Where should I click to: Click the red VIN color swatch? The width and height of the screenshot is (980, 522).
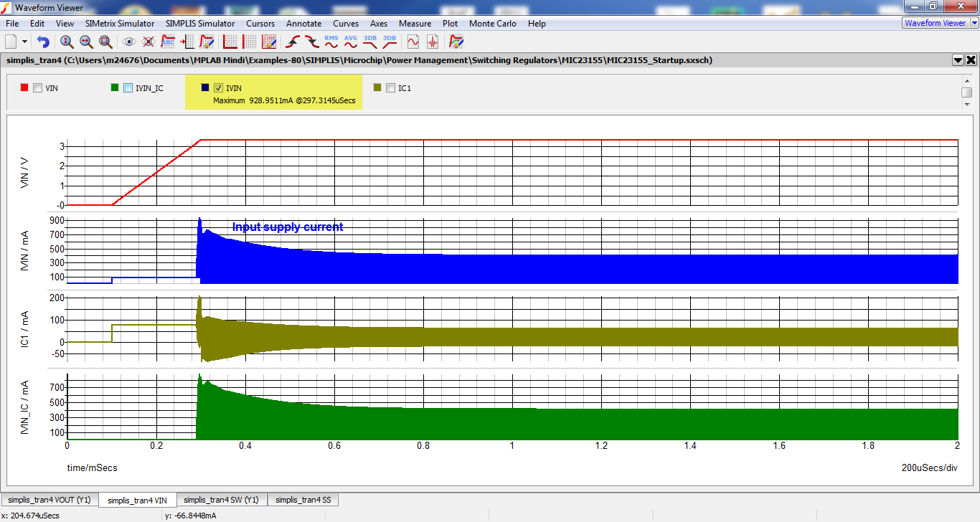24,87
